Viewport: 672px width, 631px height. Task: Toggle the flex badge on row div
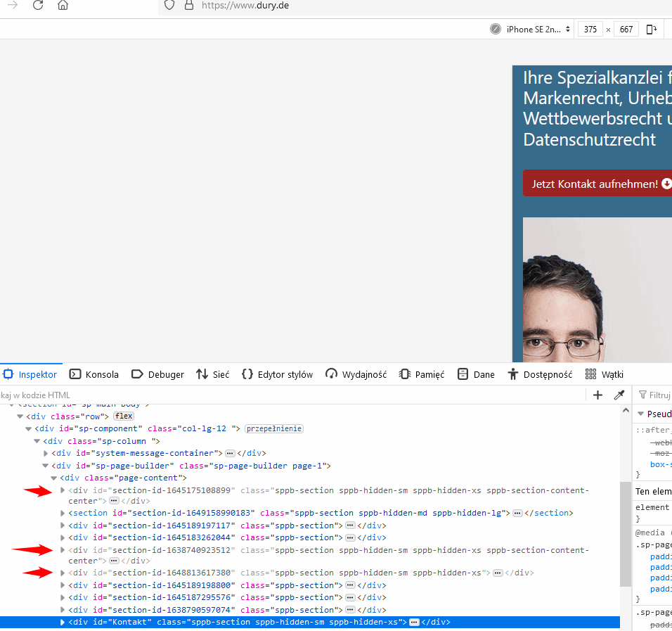[124, 416]
